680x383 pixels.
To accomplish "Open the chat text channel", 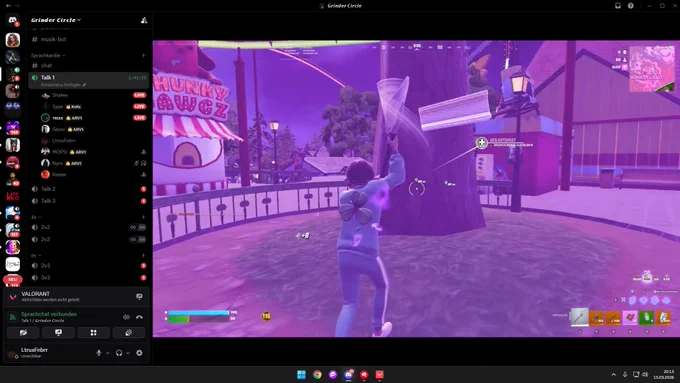I will [89, 65].
